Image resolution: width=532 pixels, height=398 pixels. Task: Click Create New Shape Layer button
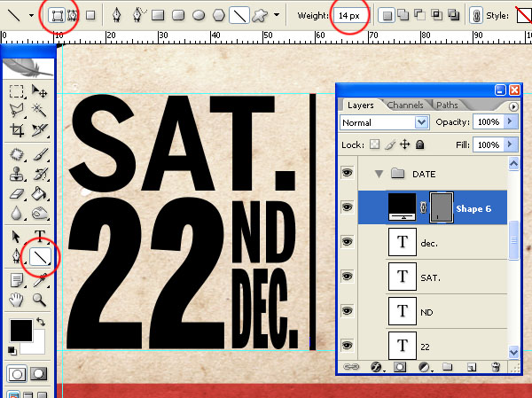point(387,15)
